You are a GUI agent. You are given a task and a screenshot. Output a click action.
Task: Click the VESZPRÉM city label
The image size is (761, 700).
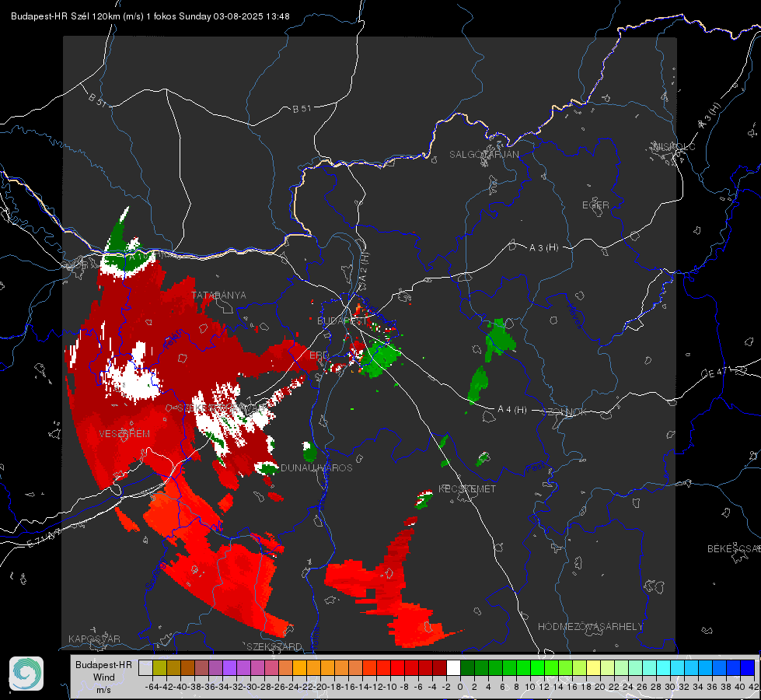point(124,433)
